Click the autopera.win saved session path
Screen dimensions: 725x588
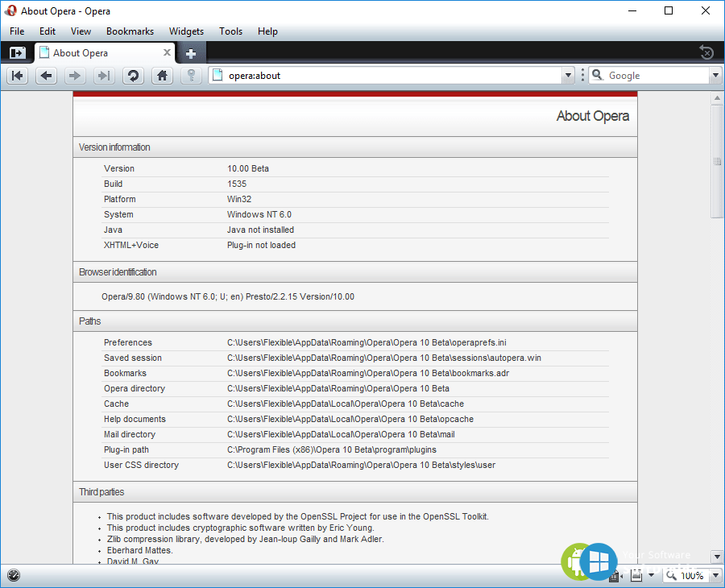tap(383, 358)
